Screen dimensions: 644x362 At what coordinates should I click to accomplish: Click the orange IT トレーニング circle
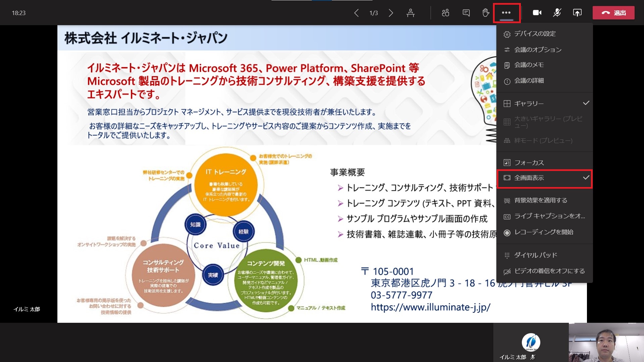pos(226,185)
